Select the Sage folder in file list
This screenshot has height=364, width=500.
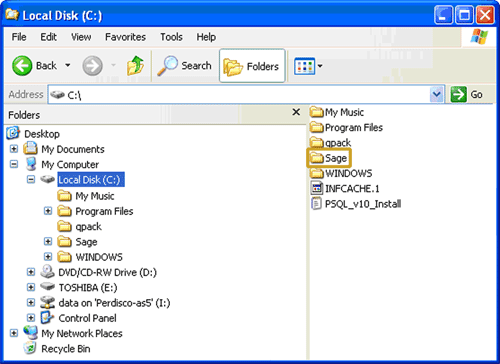tap(329, 158)
